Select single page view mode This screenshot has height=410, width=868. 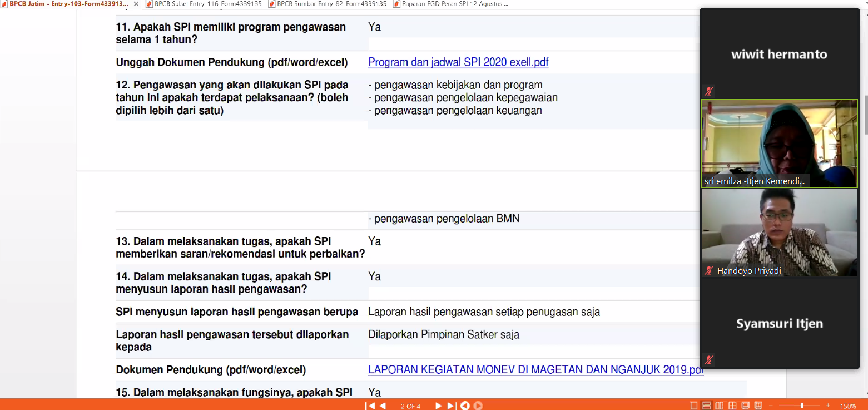pyautogui.click(x=693, y=406)
